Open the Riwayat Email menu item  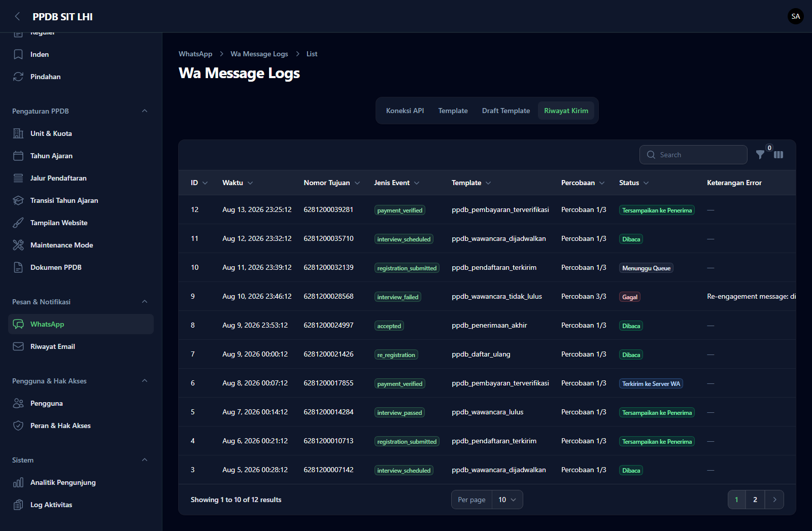pyautogui.click(x=81, y=346)
